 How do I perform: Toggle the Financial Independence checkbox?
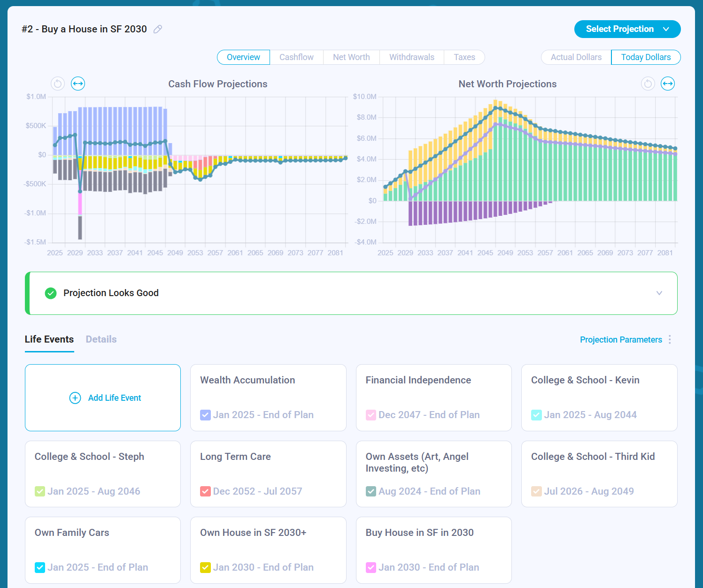pyautogui.click(x=371, y=415)
